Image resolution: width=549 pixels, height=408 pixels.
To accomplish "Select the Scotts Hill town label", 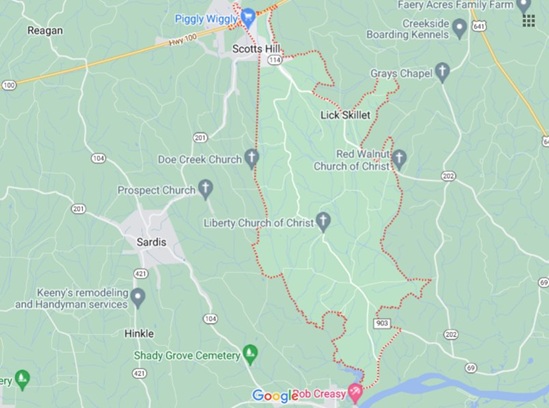I will coord(256,49).
